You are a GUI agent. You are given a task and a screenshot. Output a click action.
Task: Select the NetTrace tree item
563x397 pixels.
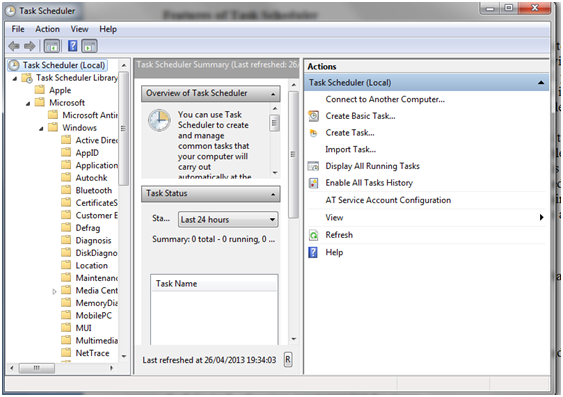[x=92, y=353]
